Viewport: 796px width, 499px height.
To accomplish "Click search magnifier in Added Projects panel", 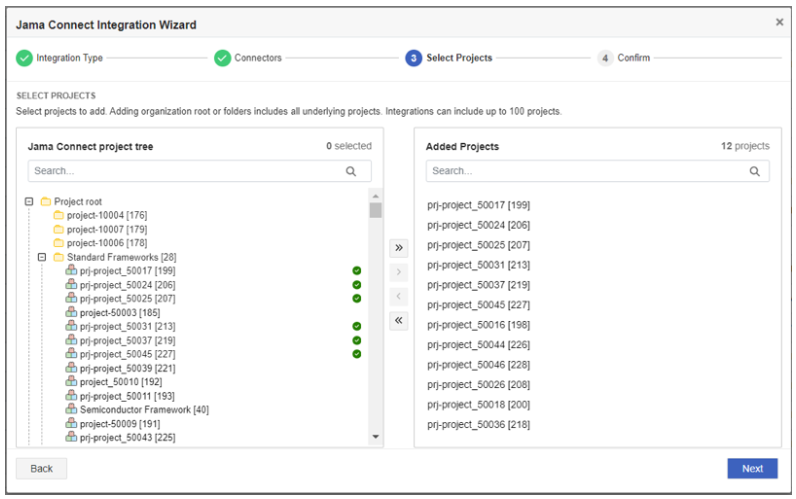I will point(754,171).
